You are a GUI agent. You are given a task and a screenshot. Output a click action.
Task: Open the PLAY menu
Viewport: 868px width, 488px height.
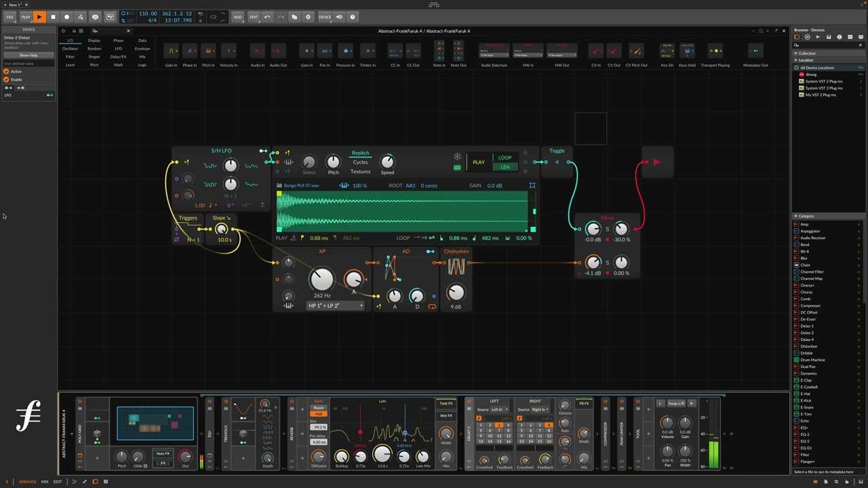coord(26,17)
